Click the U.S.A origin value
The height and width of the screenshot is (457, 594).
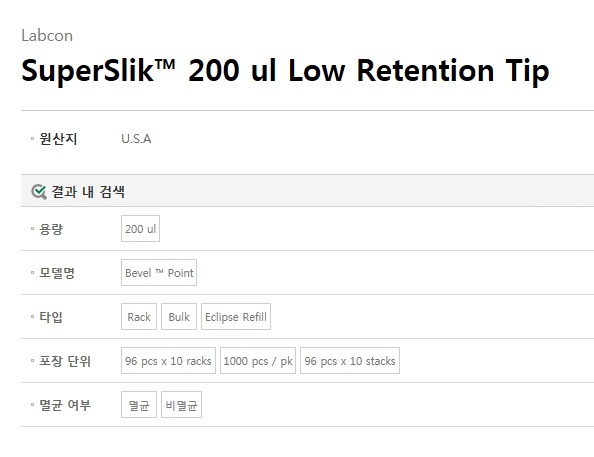[136, 139]
